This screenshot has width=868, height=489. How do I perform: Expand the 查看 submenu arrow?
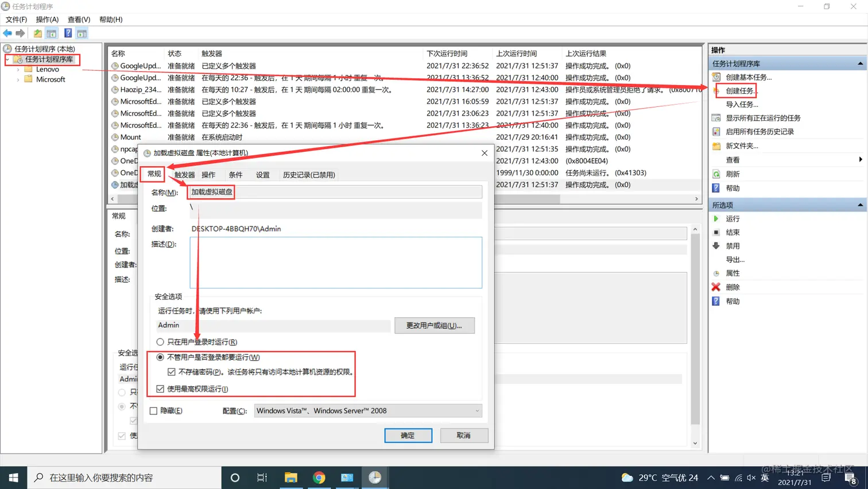point(860,160)
